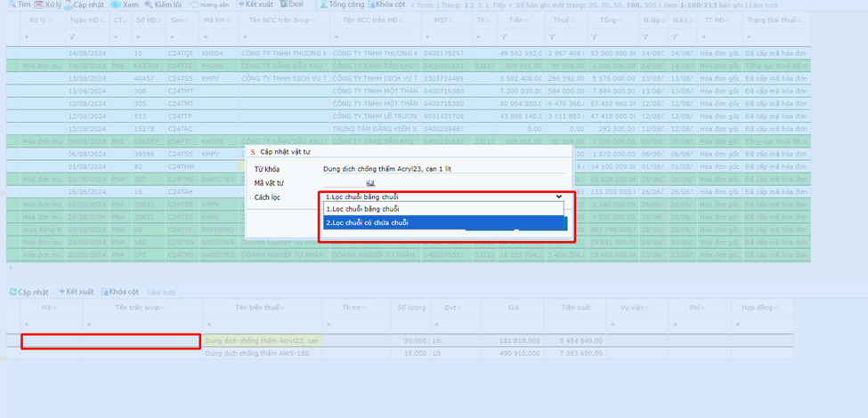The width and height of the screenshot is (868, 418).
Task: Expand the Cách lọc dropdown arrow
Action: click(x=558, y=197)
